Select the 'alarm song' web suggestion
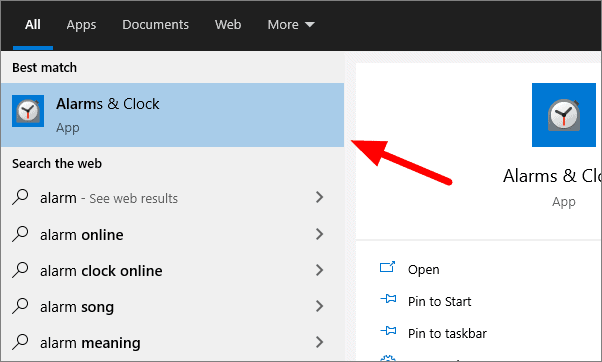602x362 pixels. click(172, 306)
